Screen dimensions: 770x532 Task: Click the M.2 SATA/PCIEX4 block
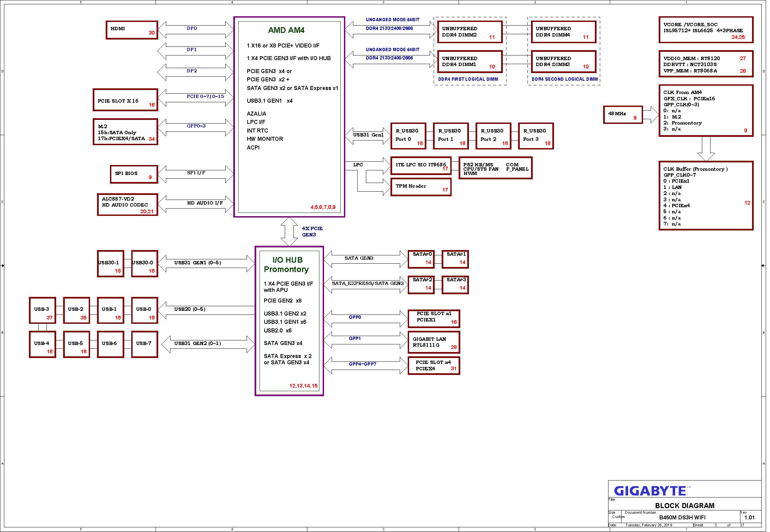[x=125, y=132]
